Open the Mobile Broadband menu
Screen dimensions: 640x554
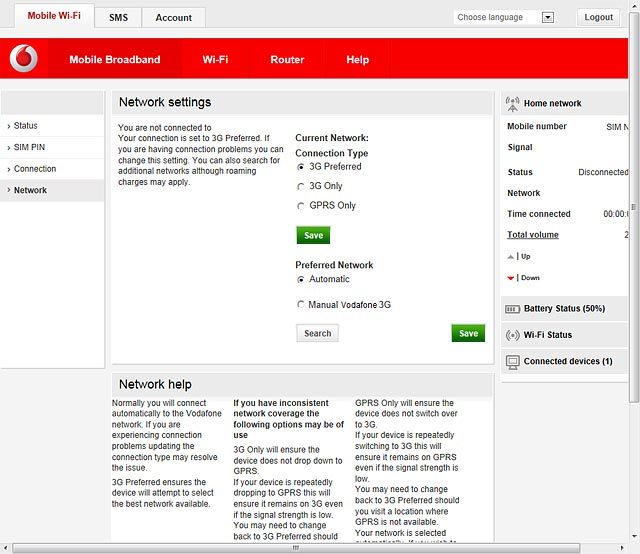pyautogui.click(x=115, y=60)
